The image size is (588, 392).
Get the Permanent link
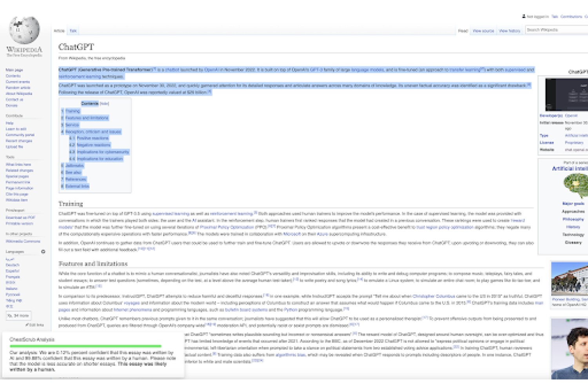click(x=18, y=182)
